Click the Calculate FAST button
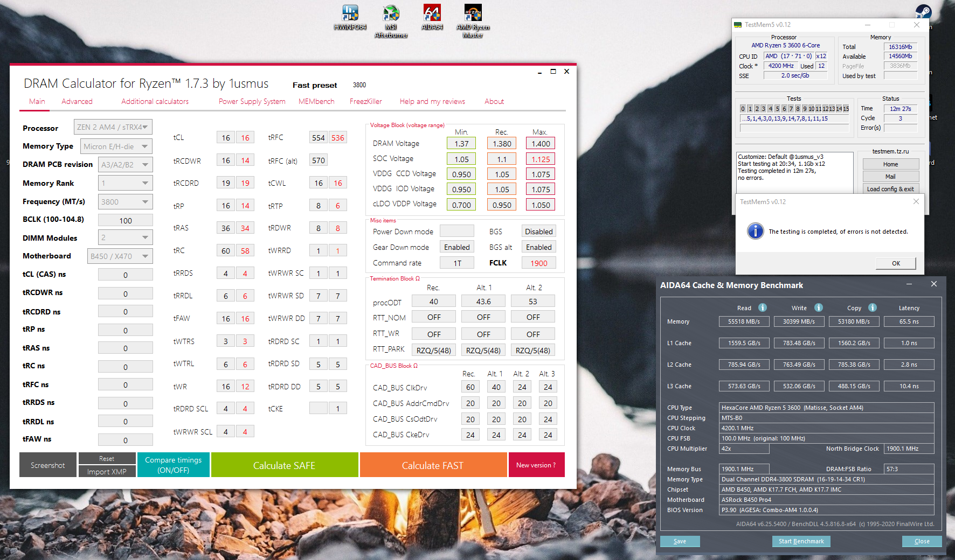Screen dimensions: 955x560 (x=433, y=465)
